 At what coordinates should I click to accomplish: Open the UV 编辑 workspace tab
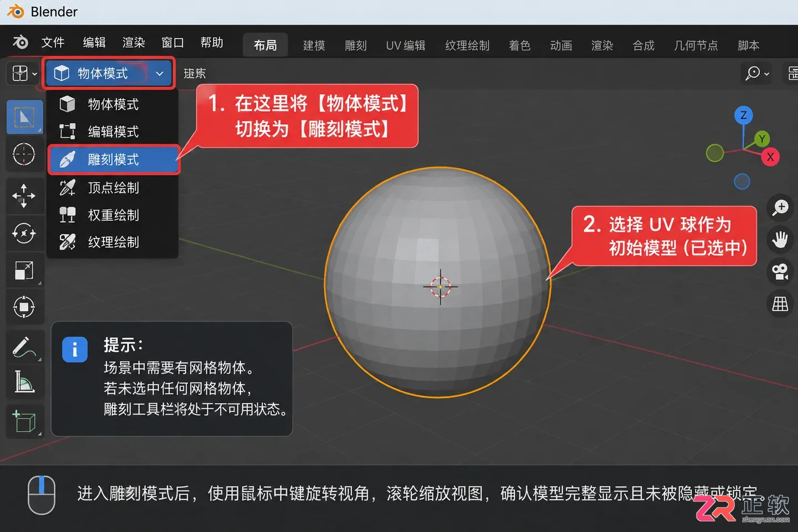point(406,45)
